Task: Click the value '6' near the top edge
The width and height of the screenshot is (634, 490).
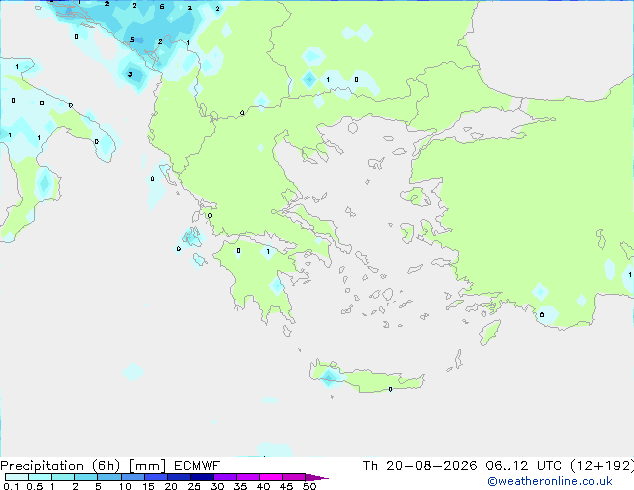Action: tap(162, 7)
